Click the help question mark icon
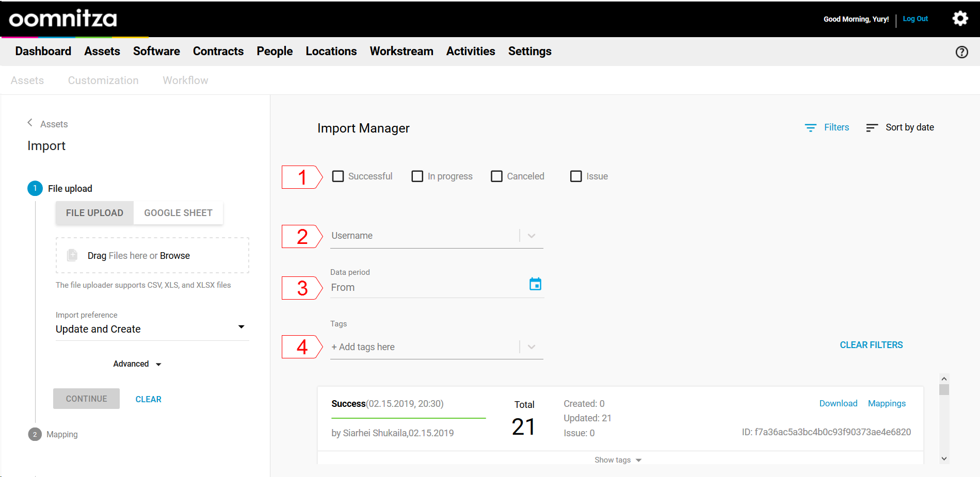 (961, 52)
